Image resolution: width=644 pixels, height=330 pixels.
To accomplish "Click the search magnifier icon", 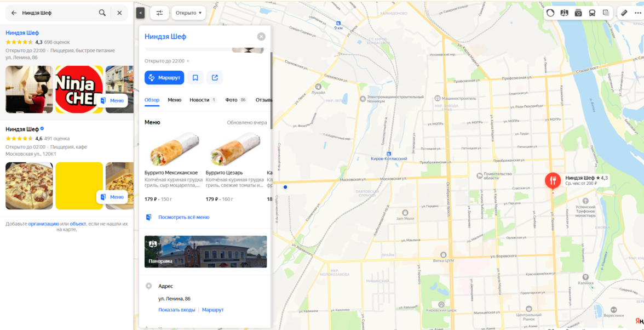I will pos(102,13).
